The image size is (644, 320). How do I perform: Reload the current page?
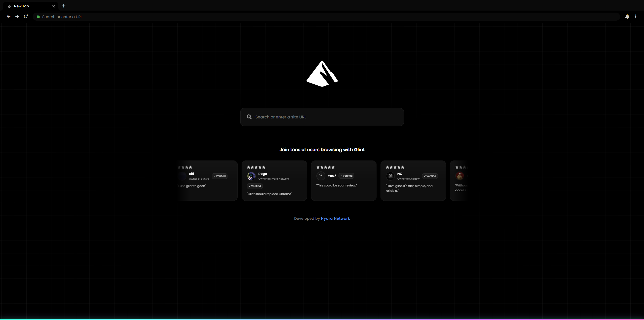coord(26,16)
